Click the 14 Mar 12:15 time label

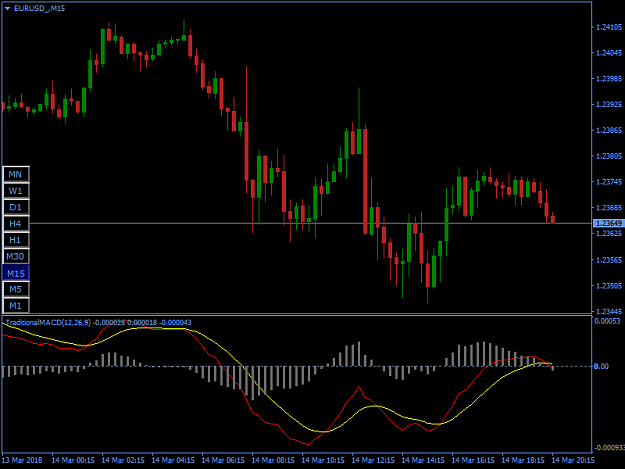pyautogui.click(x=373, y=460)
